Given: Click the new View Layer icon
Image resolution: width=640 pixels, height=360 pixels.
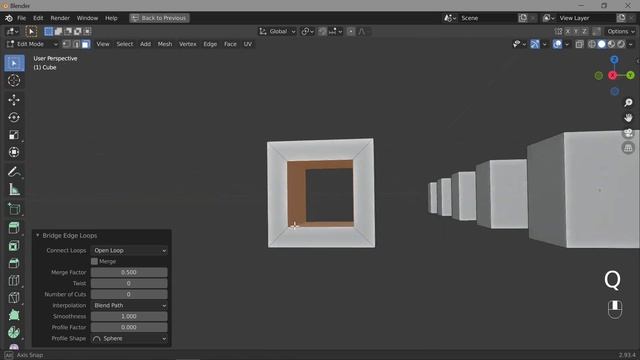Looking at the screenshot, I should click(621, 18).
